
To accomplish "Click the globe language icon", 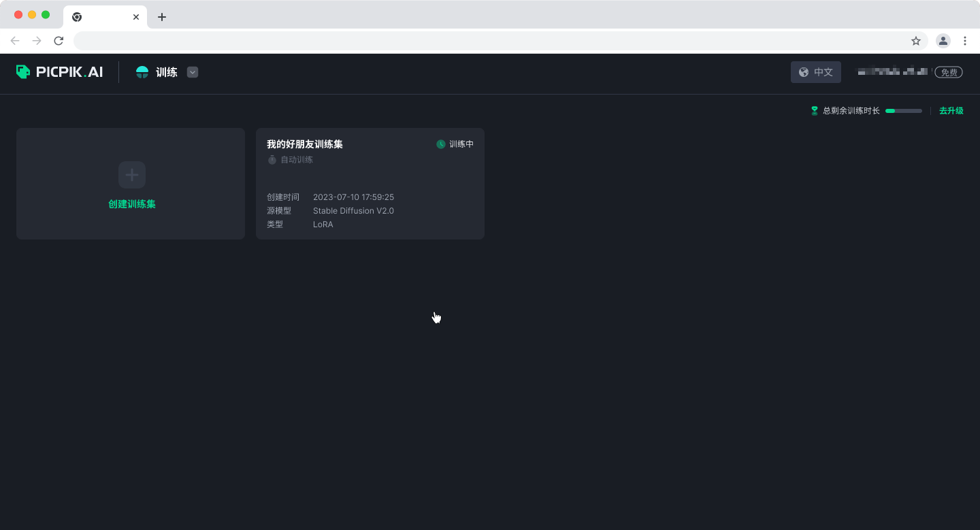I will click(804, 72).
